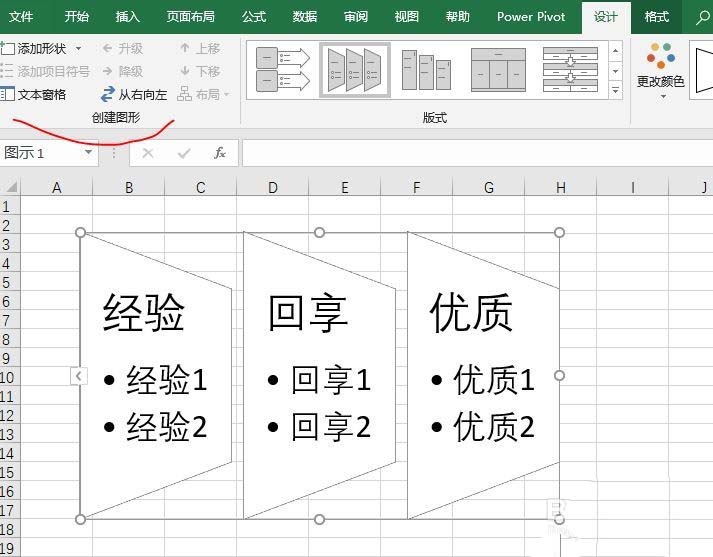Click the 回享 heading in the SmartArt
This screenshot has height=557, width=713.
(x=308, y=313)
